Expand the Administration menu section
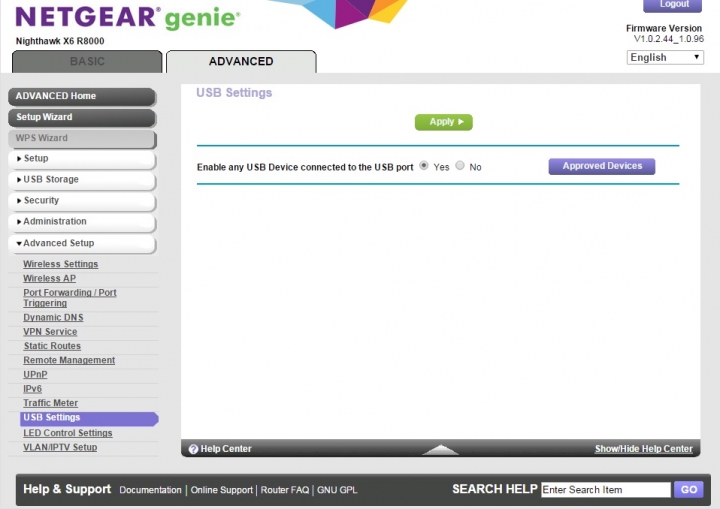Screen dimensions: 720x509 82,222
